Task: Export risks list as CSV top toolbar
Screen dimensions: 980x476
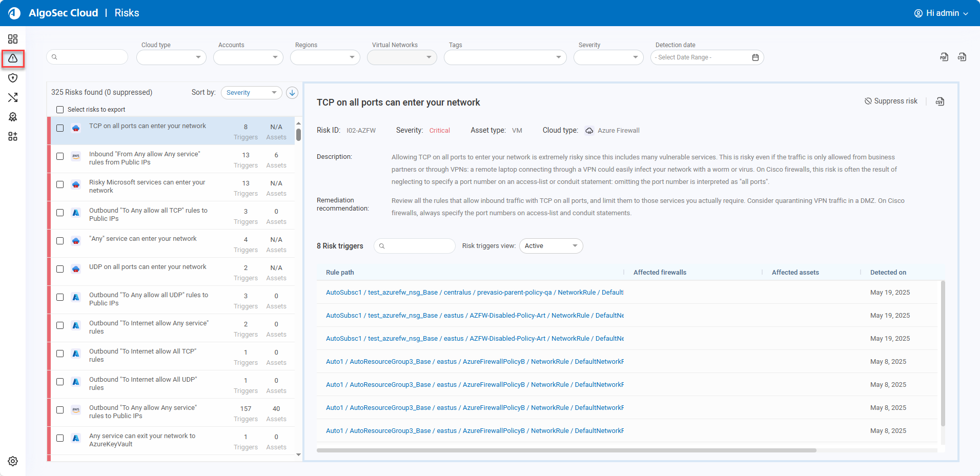Action: pyautogui.click(x=962, y=57)
